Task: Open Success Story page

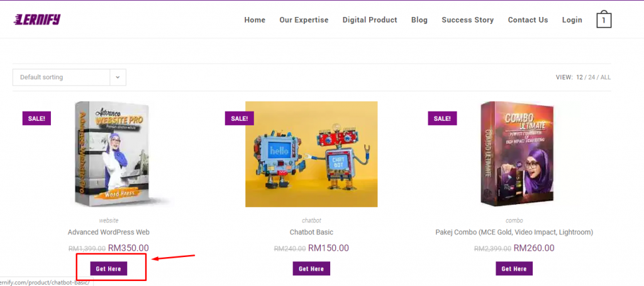Action: 467,20
